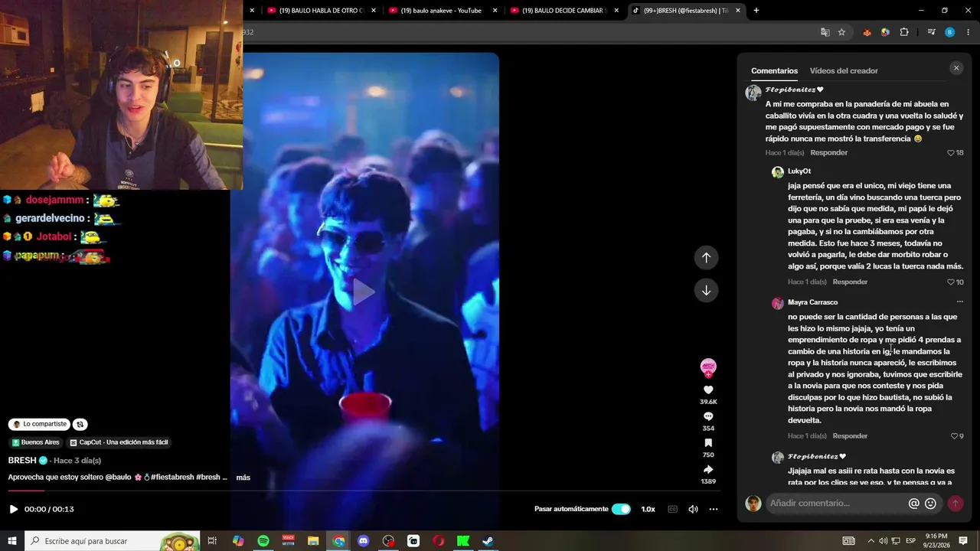Expand the video description with más
980x551 pixels.
click(x=243, y=478)
